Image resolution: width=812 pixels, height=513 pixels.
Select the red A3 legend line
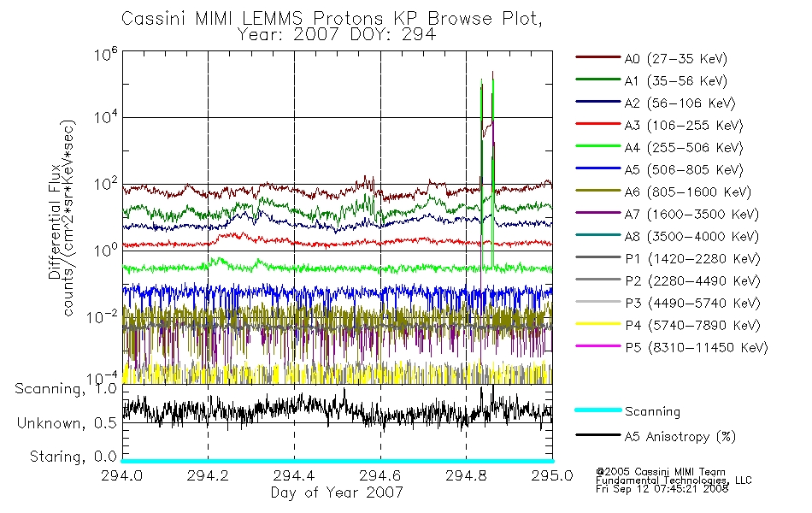pyautogui.click(x=598, y=124)
